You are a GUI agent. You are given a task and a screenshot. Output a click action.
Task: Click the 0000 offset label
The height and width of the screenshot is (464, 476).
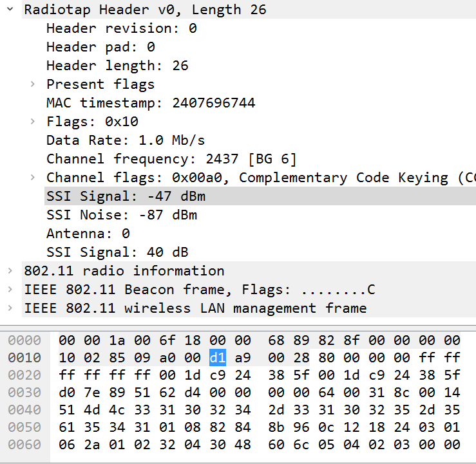[x=24, y=340]
